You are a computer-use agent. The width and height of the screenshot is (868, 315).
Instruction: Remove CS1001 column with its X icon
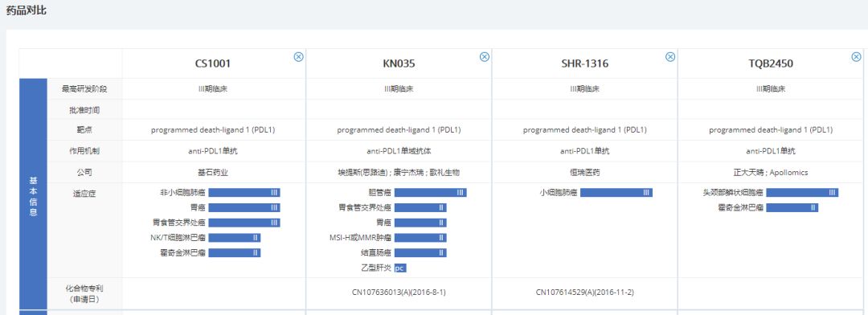point(298,56)
